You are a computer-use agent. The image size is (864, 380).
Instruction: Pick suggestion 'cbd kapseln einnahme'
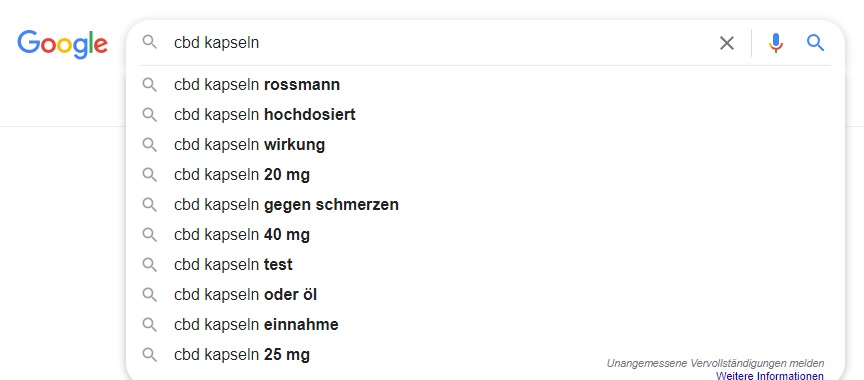485,324
